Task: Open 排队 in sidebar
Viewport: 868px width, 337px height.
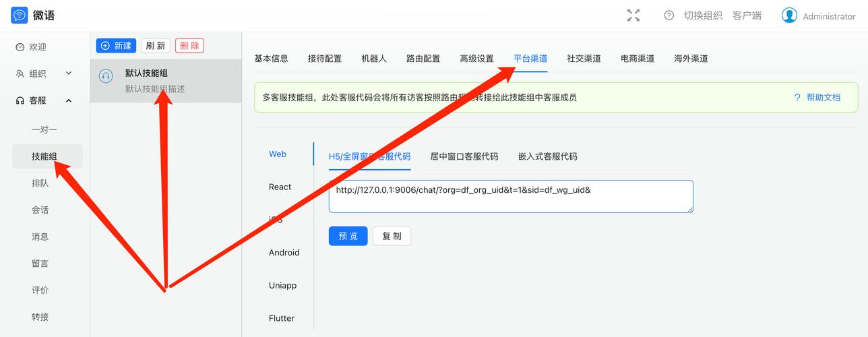Action: 40,183
